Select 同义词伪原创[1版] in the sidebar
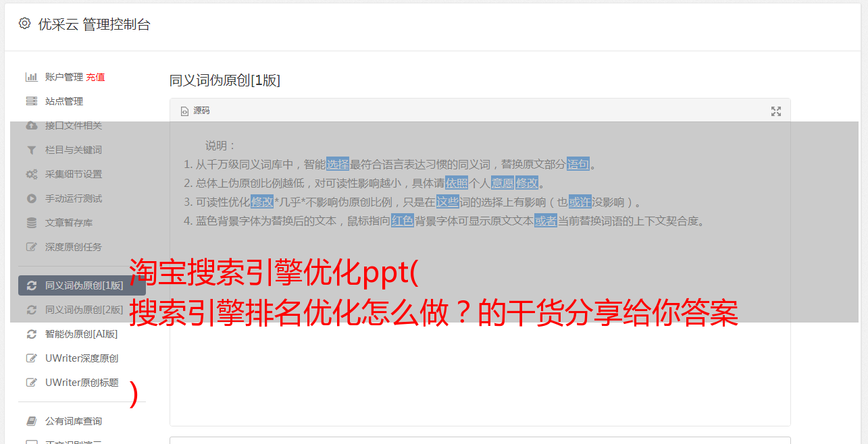The height and width of the screenshot is (444, 868). click(x=82, y=285)
